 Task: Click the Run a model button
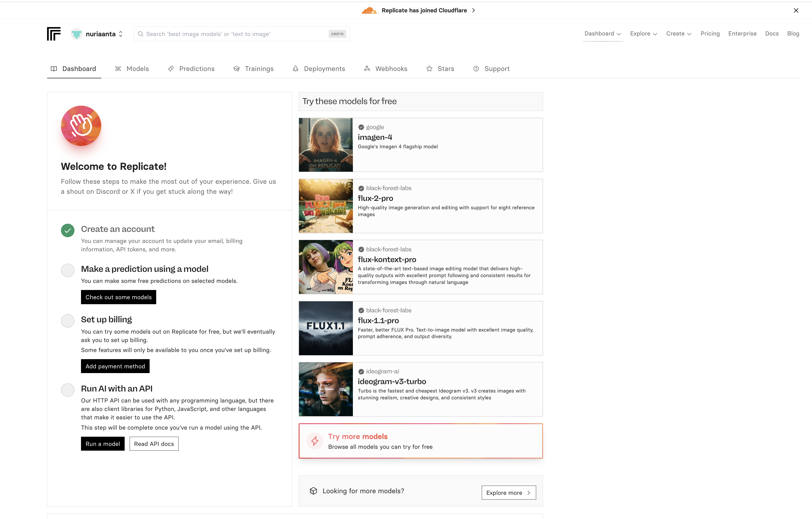(x=103, y=444)
